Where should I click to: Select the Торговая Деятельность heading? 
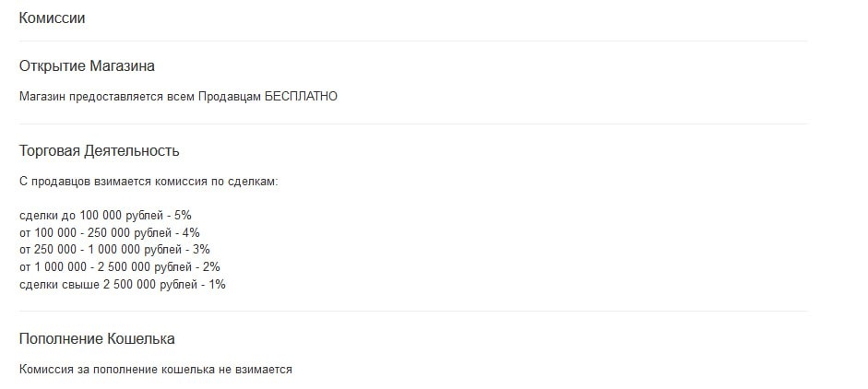click(x=99, y=151)
